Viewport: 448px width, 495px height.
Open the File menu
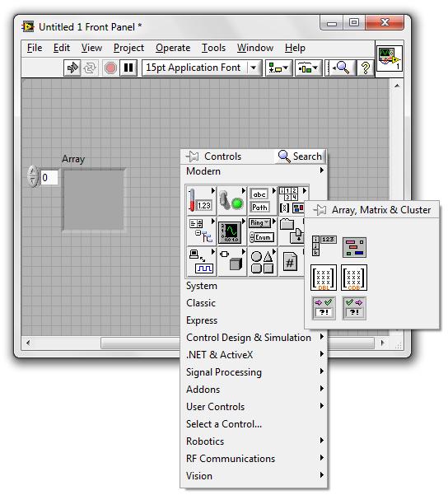tap(35, 48)
